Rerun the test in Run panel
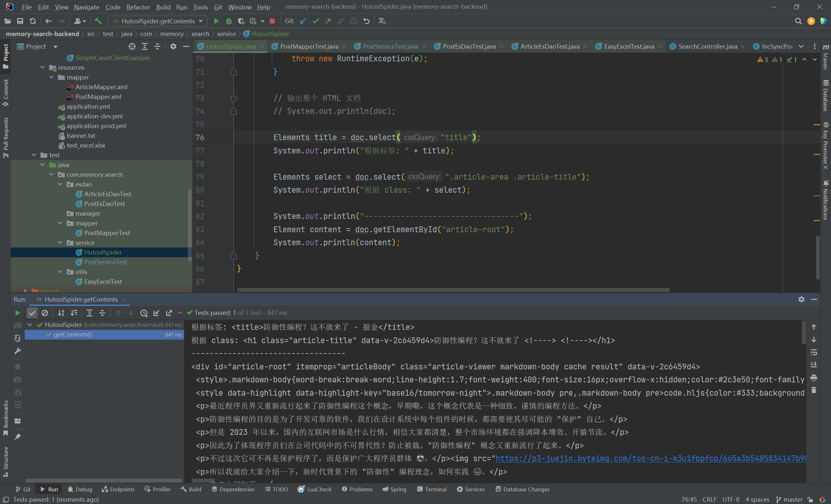The width and height of the screenshot is (831, 504). [x=18, y=313]
